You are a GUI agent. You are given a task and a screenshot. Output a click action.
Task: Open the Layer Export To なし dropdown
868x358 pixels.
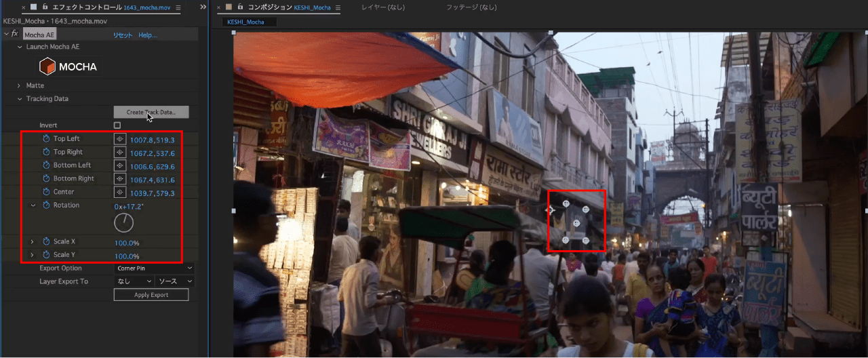(x=134, y=281)
